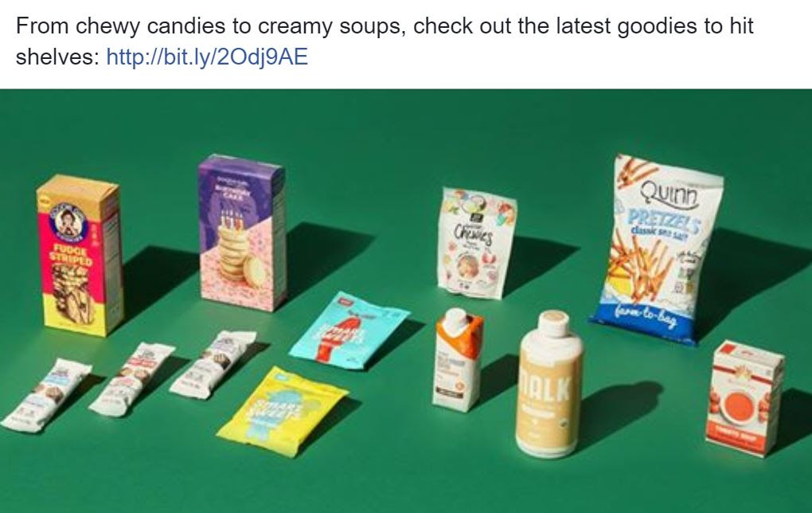
Task: Click the middle white snack bar
Action: pyautogui.click(x=131, y=379)
